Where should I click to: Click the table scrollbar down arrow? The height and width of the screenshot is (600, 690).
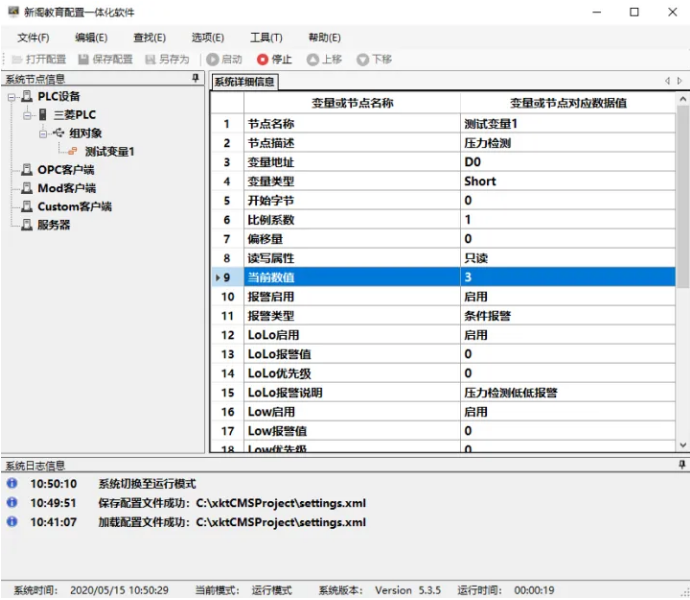pyautogui.click(x=683, y=445)
